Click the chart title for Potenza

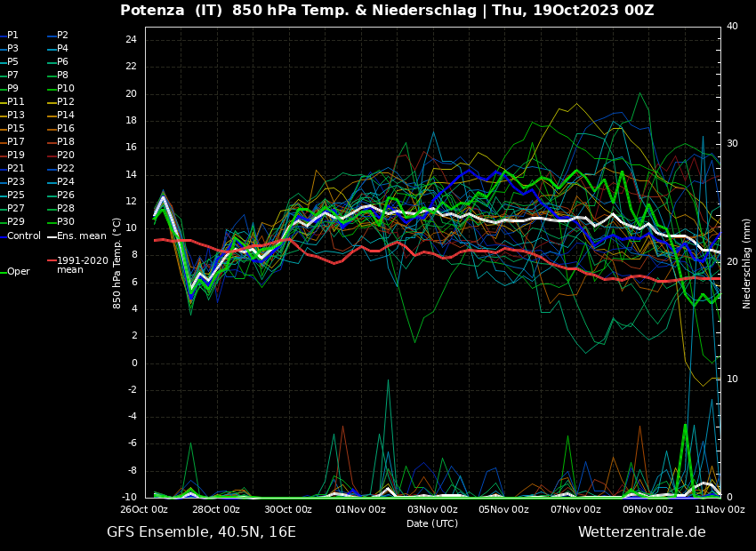[x=387, y=11]
